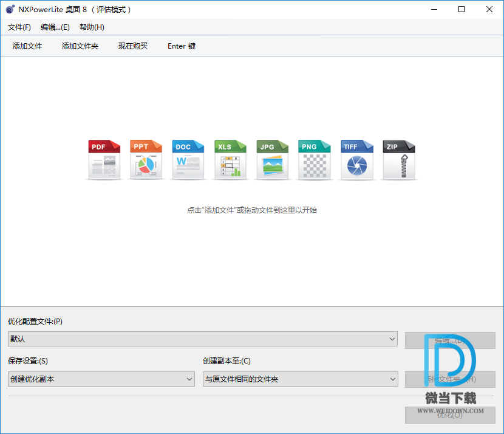Close the NXPowerLite window
The height and width of the screenshot is (434, 504).
coord(489,9)
